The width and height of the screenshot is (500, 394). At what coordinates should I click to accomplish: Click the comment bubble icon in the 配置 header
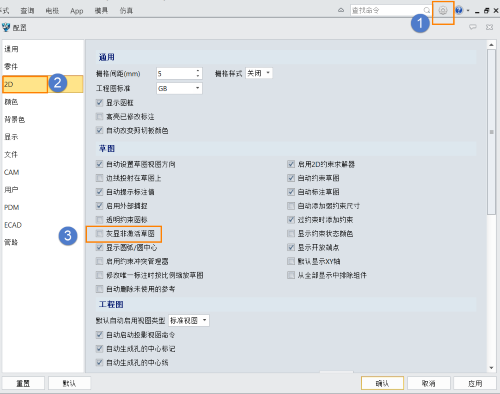pos(473,27)
